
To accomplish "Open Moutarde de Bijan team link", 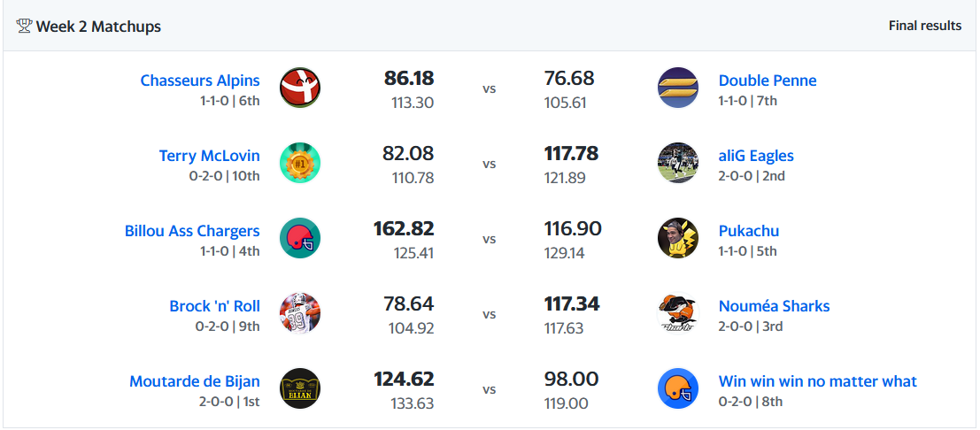I will click(195, 381).
